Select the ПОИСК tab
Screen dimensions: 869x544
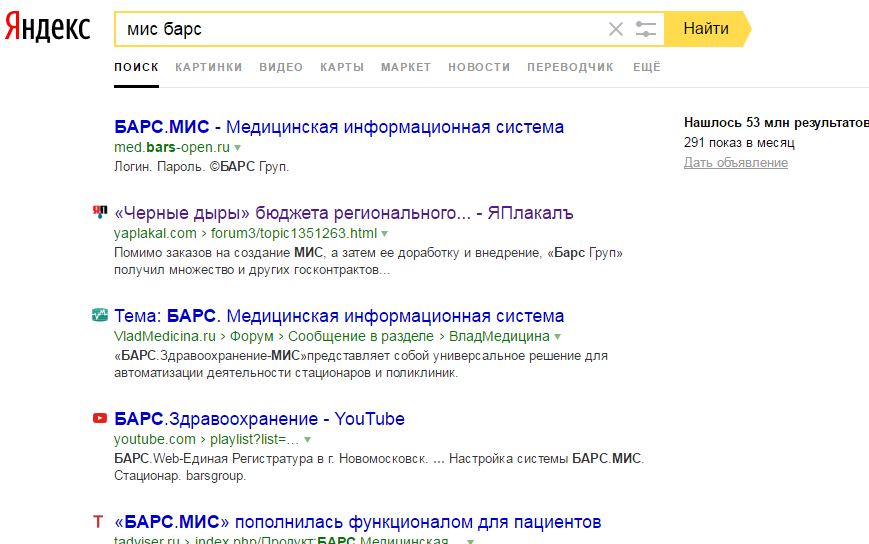[136, 67]
